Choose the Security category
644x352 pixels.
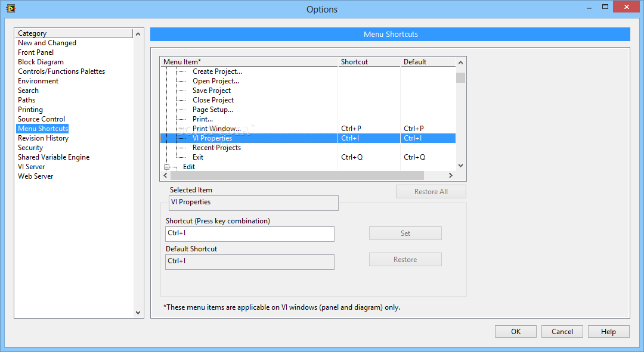[30, 147]
